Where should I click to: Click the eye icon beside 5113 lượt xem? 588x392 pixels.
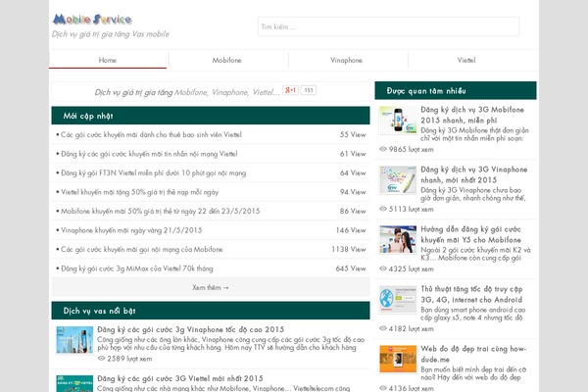(383, 209)
